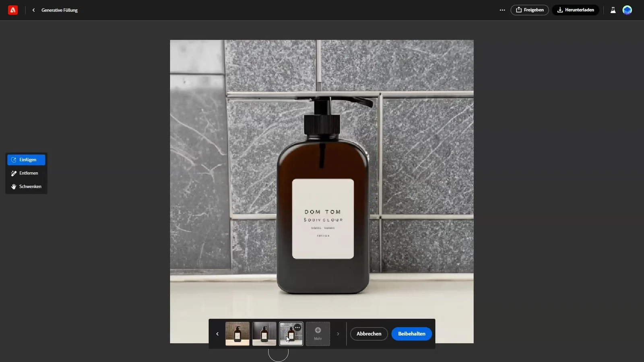Select the second bottle variation thumbnail
The image size is (644, 362).
(x=264, y=334)
